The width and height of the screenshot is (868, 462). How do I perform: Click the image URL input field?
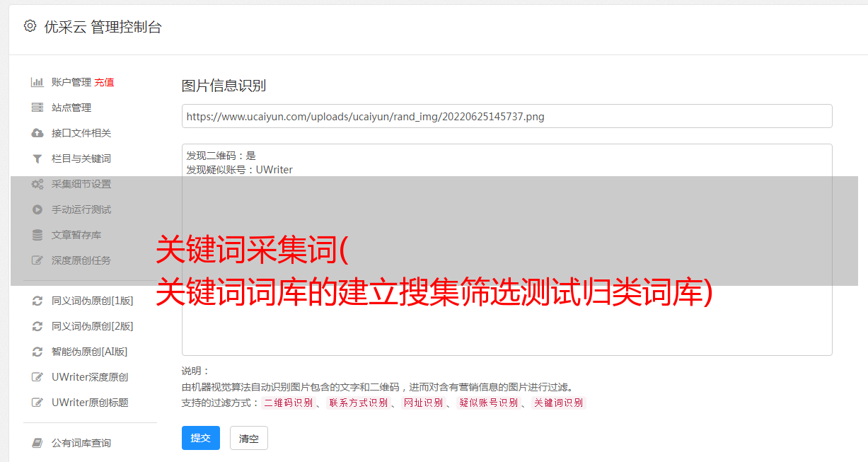(507, 116)
